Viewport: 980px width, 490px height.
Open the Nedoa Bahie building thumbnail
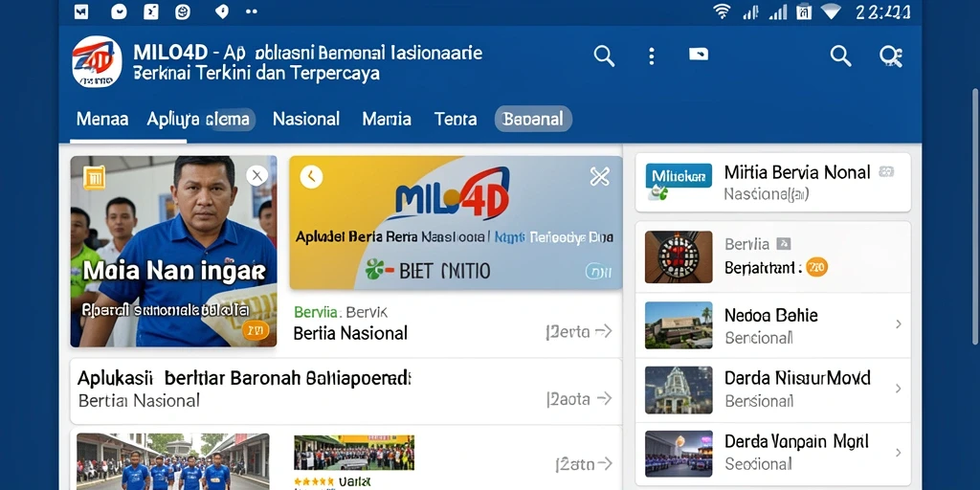(x=679, y=325)
